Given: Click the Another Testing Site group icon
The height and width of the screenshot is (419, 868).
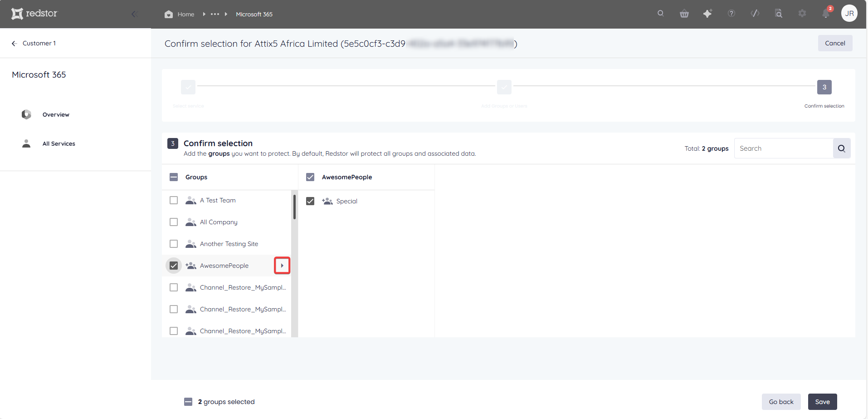Looking at the screenshot, I should [191, 244].
